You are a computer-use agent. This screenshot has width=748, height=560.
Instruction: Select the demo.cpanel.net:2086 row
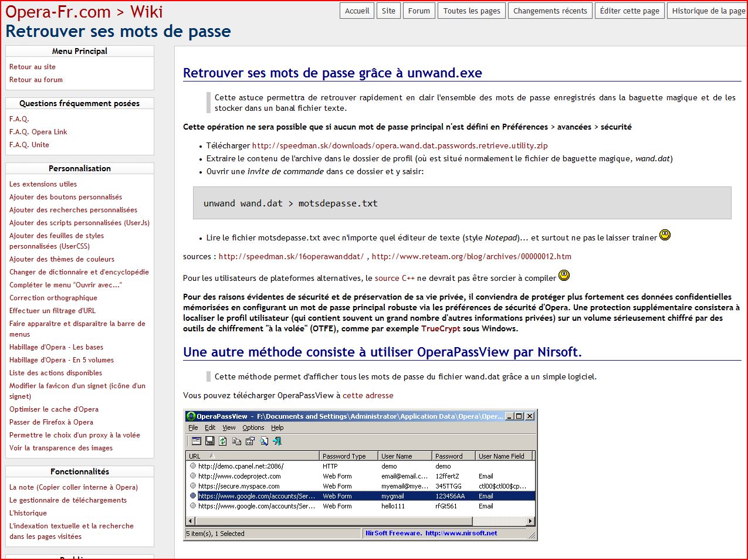(x=241, y=466)
